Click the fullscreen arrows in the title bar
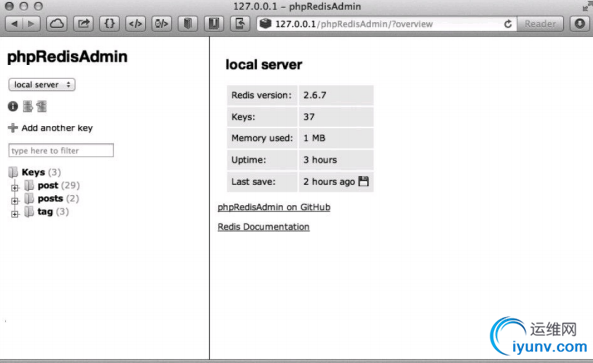Screen dimensions: 593x363 tap(586, 6)
